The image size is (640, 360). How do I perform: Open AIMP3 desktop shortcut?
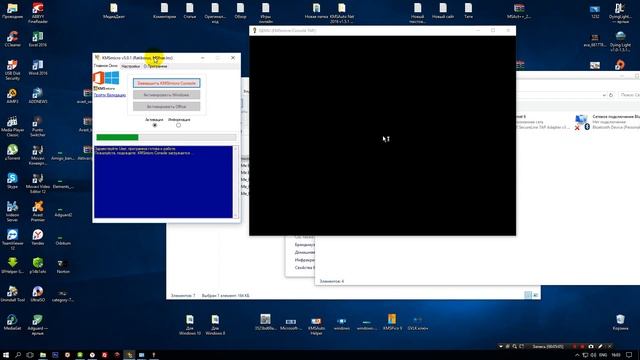coord(12,96)
